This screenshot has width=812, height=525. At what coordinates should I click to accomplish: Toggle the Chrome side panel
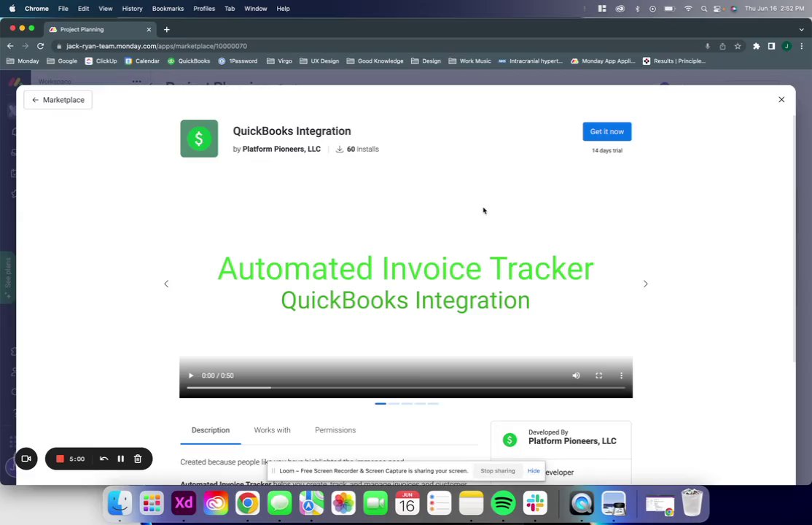click(x=771, y=46)
